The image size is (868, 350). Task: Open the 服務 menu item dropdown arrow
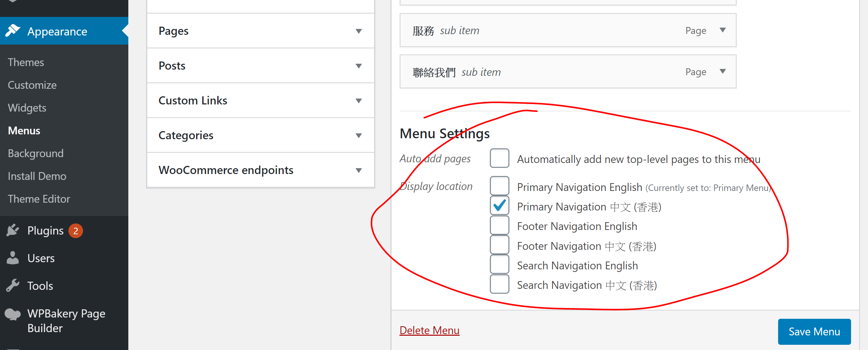[722, 30]
